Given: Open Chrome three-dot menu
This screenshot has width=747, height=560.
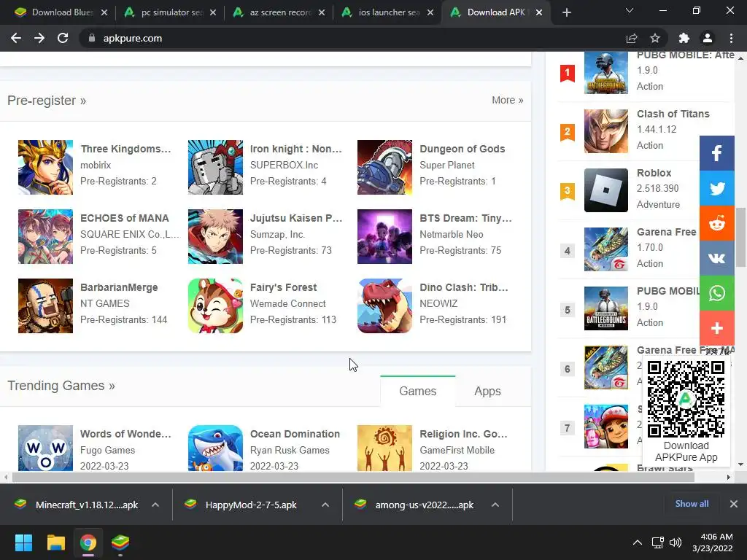Looking at the screenshot, I should pyautogui.click(x=731, y=38).
